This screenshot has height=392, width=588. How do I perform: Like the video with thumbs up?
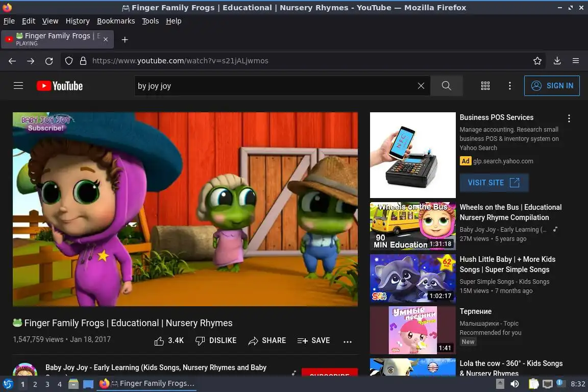click(169, 340)
